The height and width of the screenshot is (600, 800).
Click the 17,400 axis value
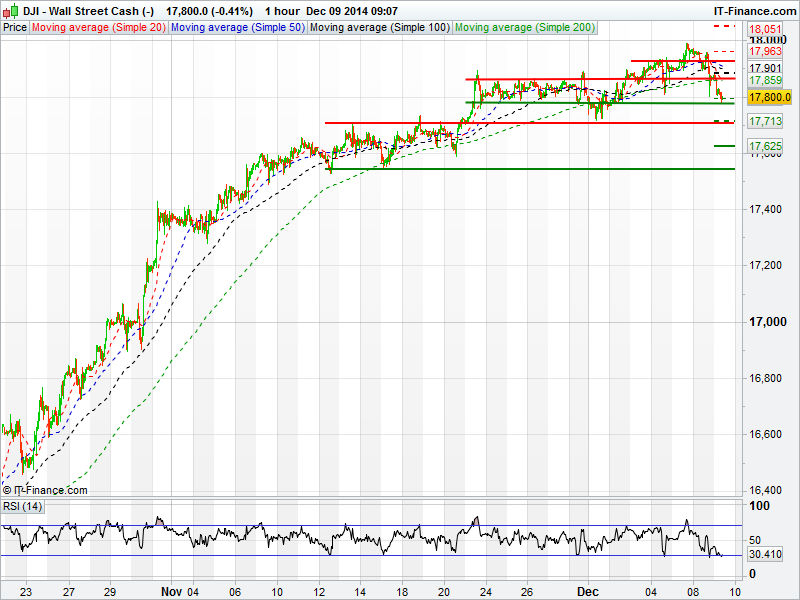(765, 209)
